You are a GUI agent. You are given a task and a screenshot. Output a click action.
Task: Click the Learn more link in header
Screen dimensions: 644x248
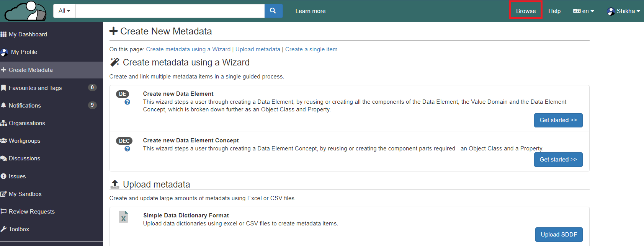[x=310, y=11]
